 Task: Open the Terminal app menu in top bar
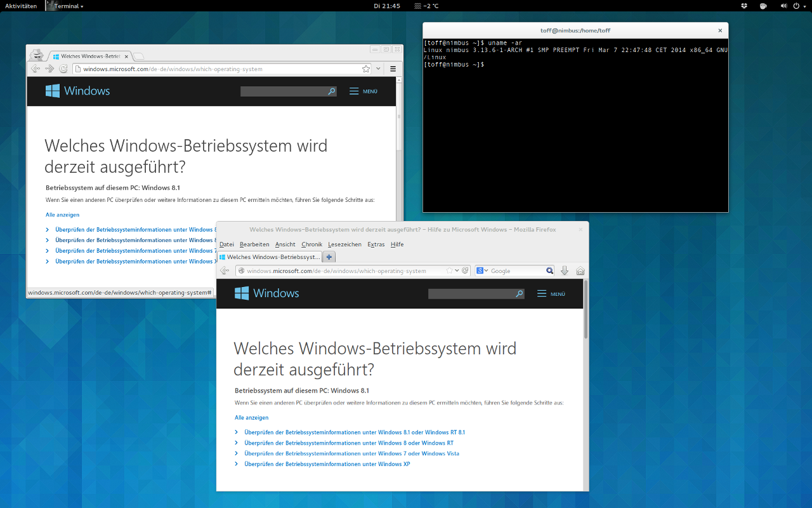point(65,6)
